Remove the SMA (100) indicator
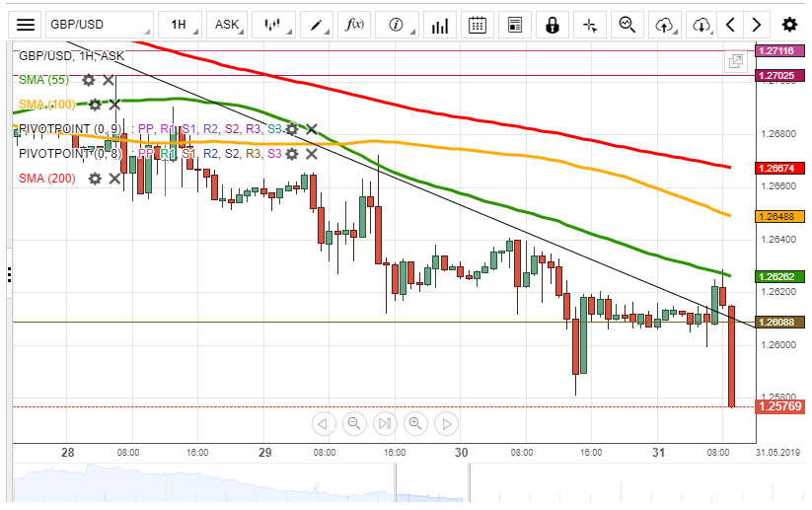Image resolution: width=812 pixels, height=510 pixels. (114, 105)
